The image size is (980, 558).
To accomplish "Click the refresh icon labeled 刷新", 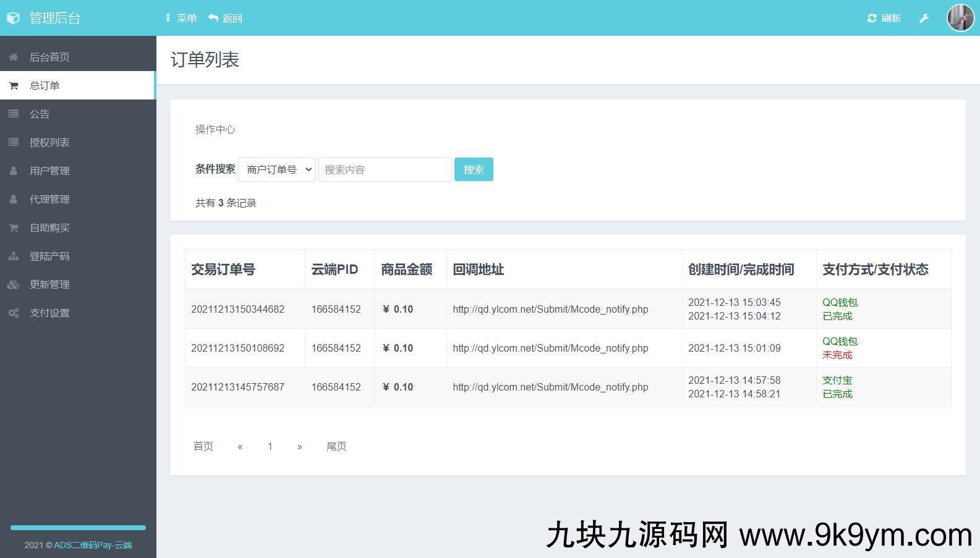I will [x=872, y=19].
